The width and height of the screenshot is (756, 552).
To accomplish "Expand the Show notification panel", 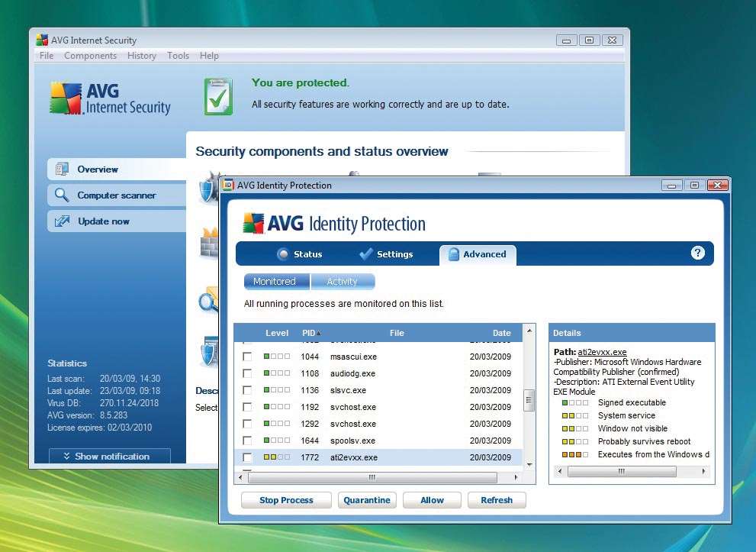I will [108, 456].
